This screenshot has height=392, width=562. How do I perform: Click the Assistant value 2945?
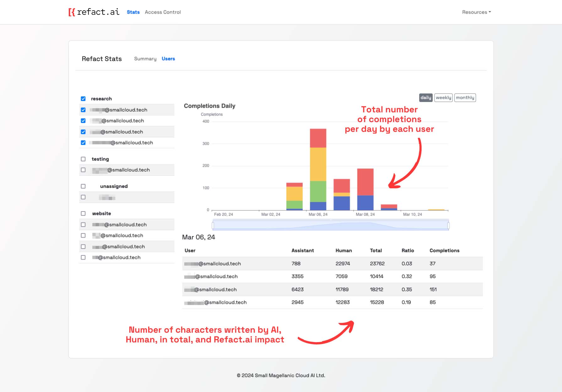[x=297, y=302]
